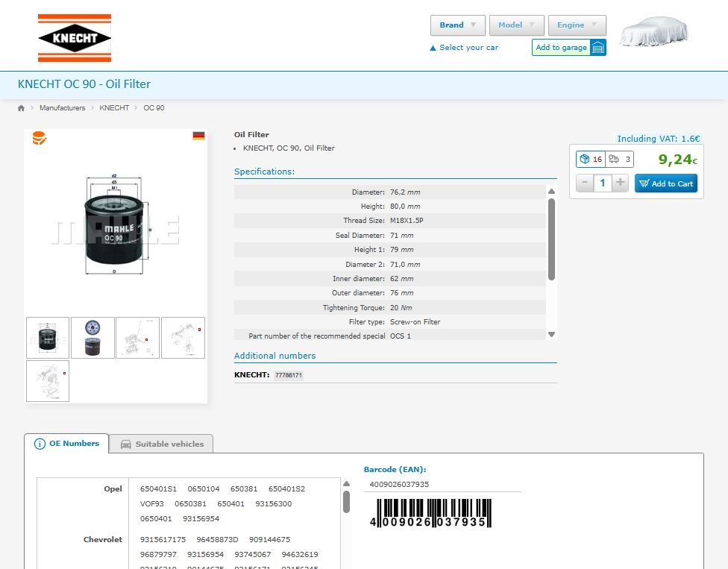
Task: Click the orange database icon above product image
Action: pyautogui.click(x=39, y=138)
